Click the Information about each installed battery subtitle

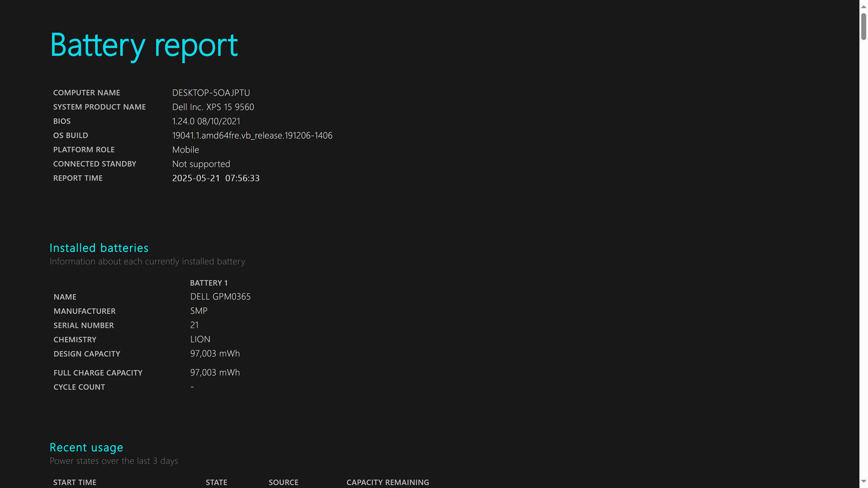[148, 261]
